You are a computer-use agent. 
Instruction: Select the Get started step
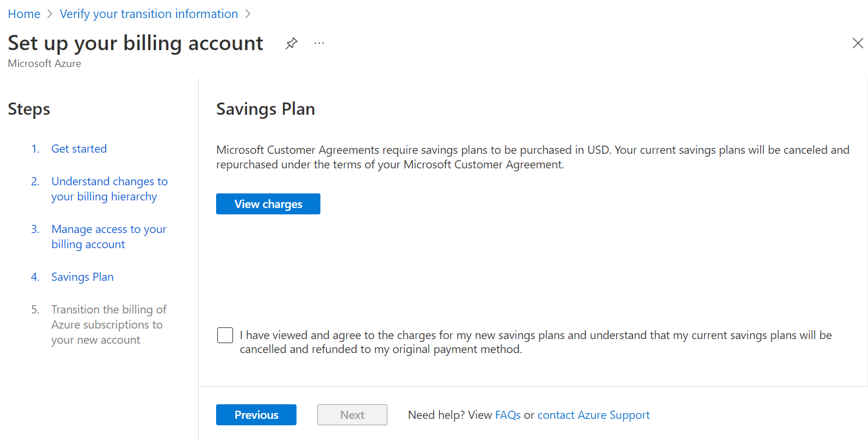tap(79, 149)
